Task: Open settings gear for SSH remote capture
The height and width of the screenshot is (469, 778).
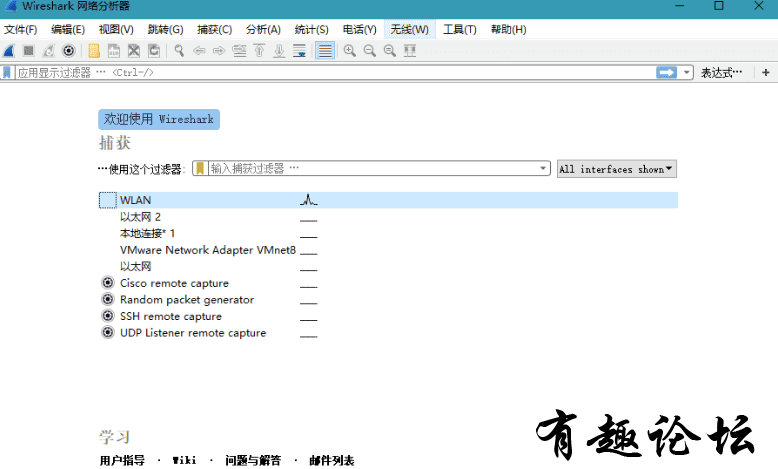Action: (x=108, y=316)
